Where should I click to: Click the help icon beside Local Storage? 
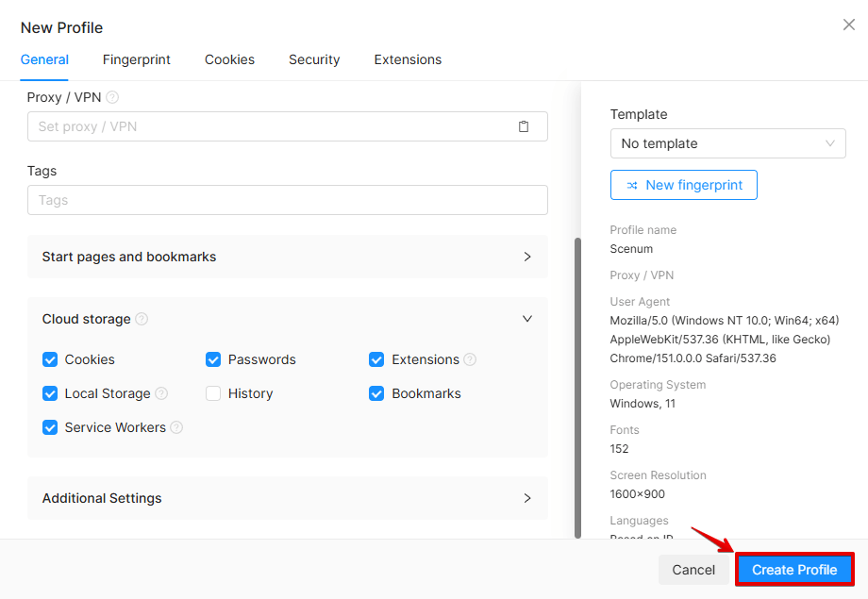[x=161, y=393]
